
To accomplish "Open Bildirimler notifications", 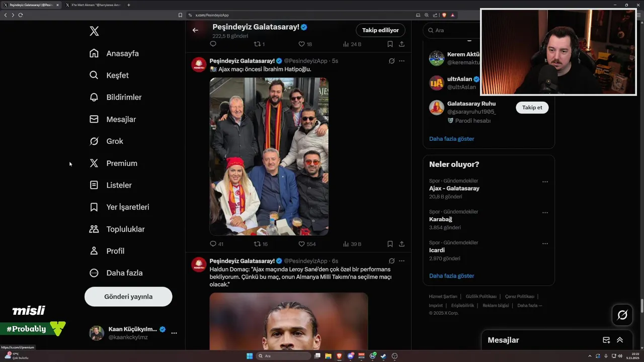I will pos(116,97).
